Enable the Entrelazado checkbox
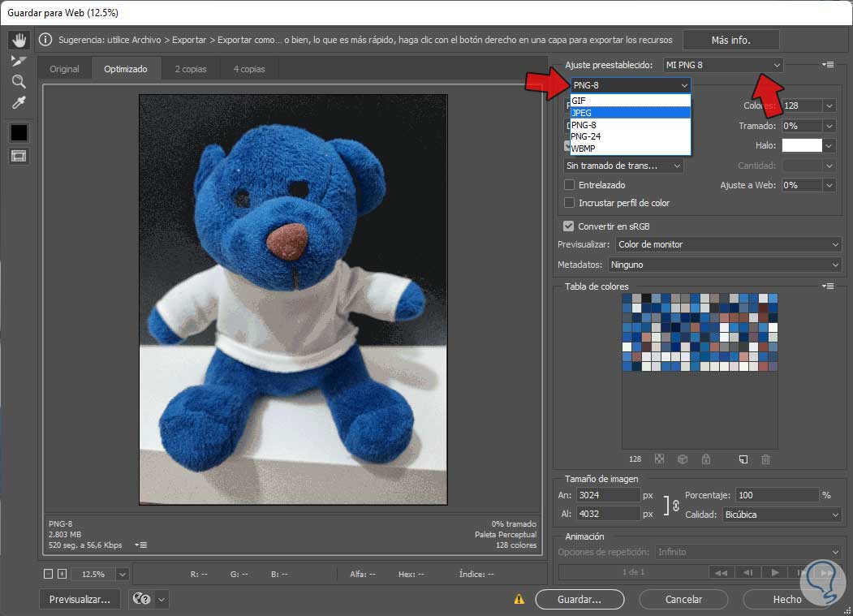Image resolution: width=853 pixels, height=616 pixels. pyautogui.click(x=569, y=185)
